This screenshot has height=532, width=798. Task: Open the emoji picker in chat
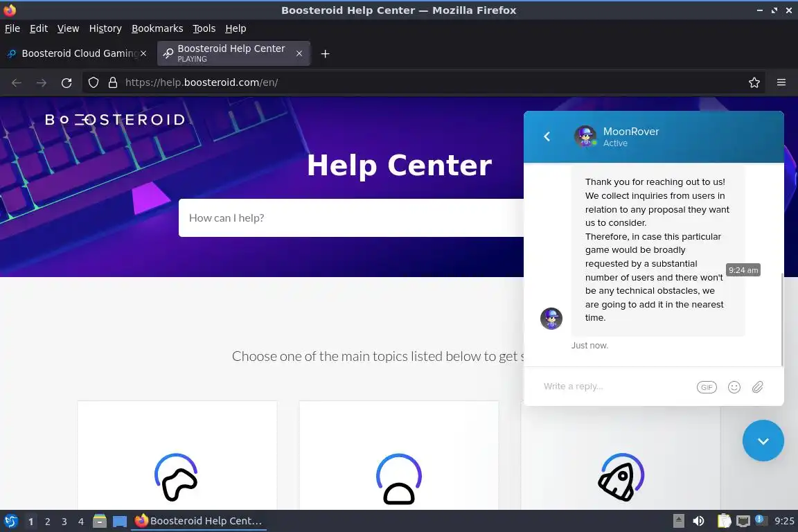click(734, 387)
